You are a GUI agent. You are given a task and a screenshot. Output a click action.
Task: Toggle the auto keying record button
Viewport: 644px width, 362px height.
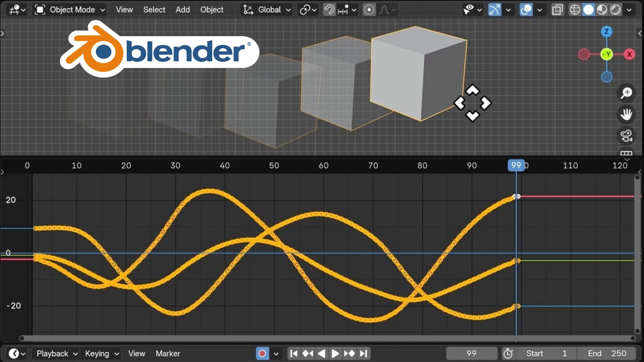coord(262,354)
